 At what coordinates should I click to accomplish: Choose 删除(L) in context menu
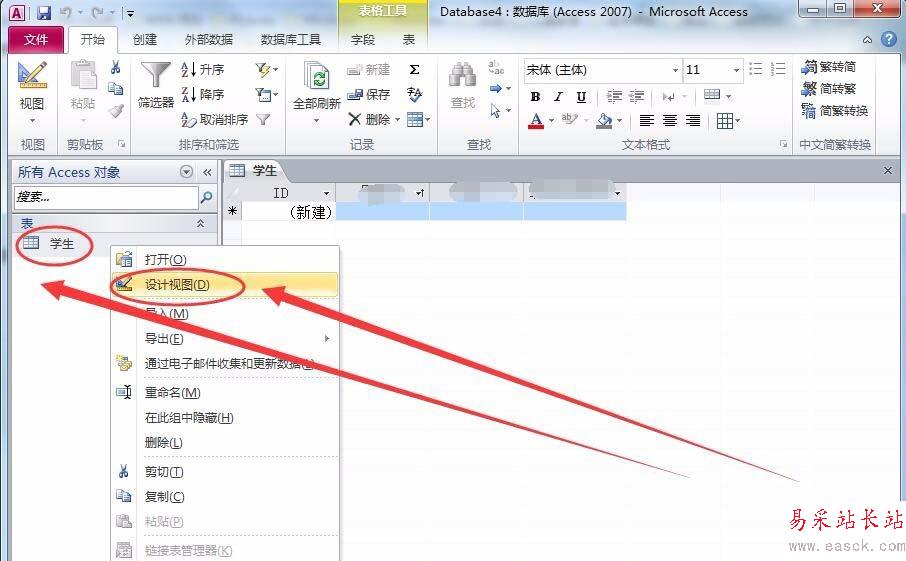224,443
